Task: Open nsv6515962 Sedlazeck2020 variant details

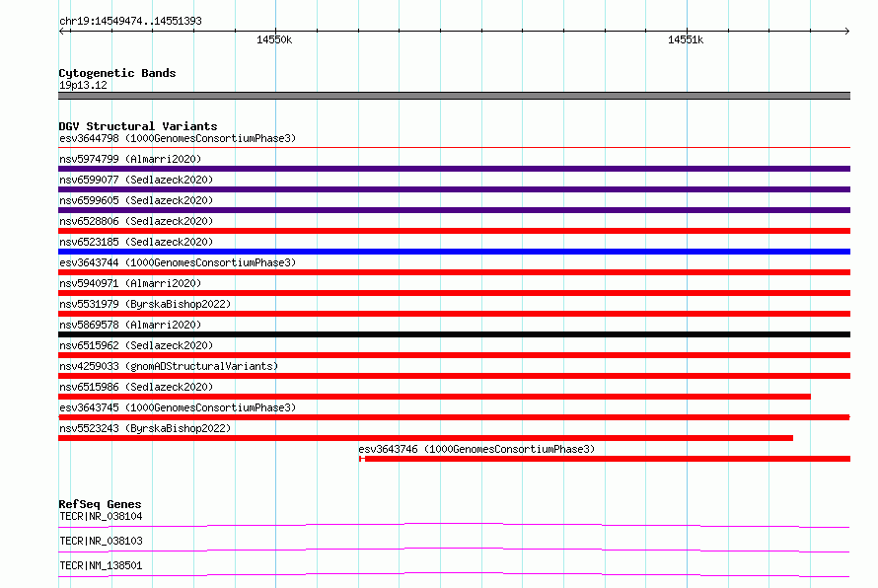Action: tap(454, 355)
